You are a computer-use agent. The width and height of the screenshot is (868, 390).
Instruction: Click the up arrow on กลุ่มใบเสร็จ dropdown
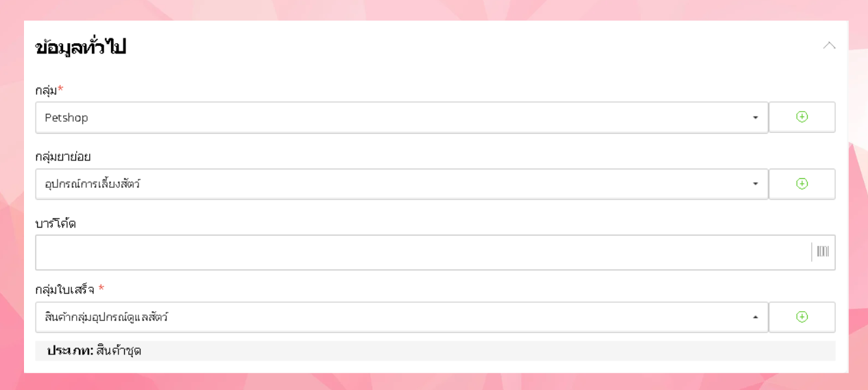point(755,317)
